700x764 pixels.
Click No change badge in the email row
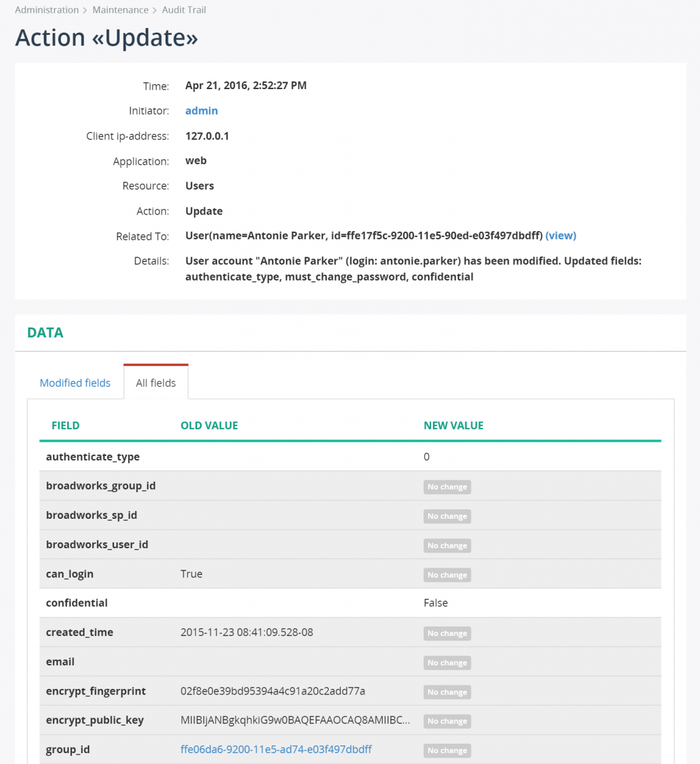click(447, 663)
